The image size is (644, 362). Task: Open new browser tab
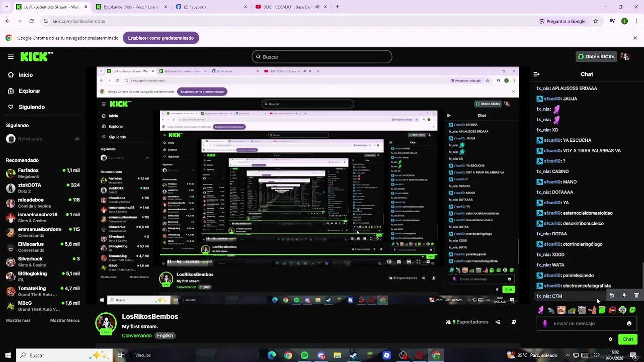click(x=337, y=7)
